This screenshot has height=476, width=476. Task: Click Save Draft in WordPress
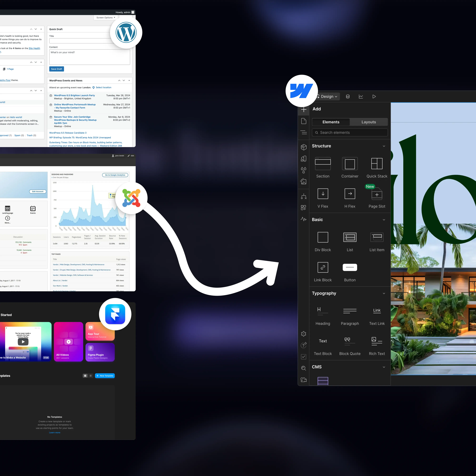(57, 69)
